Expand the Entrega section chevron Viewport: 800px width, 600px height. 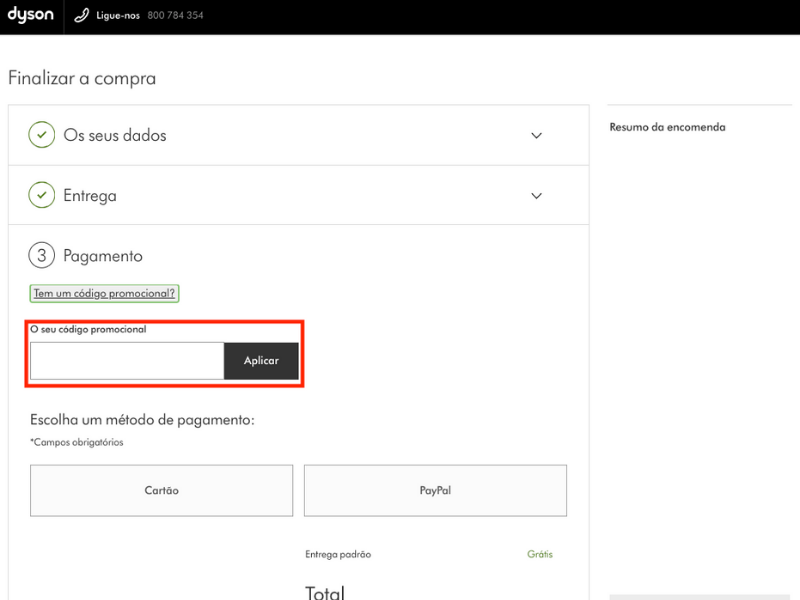click(x=536, y=196)
